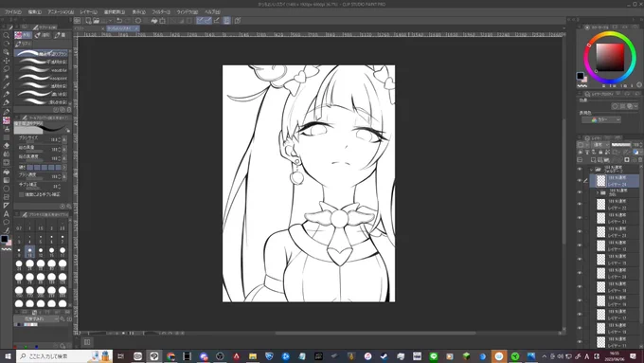This screenshot has height=363, width=644.
Task: Open the カラー expression color dropdown
Action: [600, 119]
